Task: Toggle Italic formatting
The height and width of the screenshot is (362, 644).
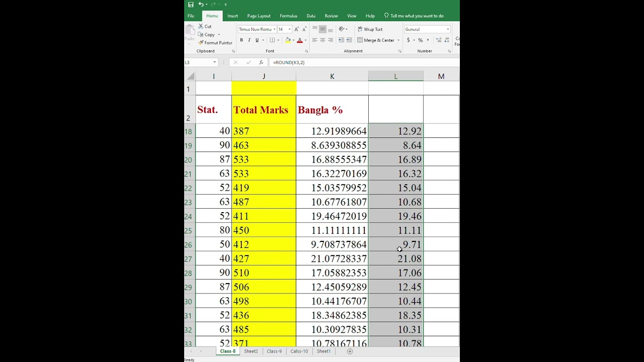Action: point(249,40)
